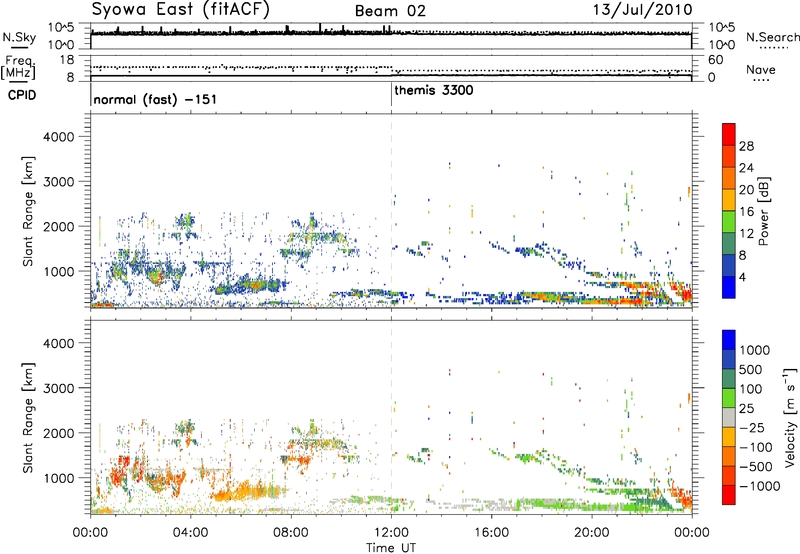The image size is (800, 554).
Task: Click the "4000" tick on the power panel
Action: click(59, 137)
